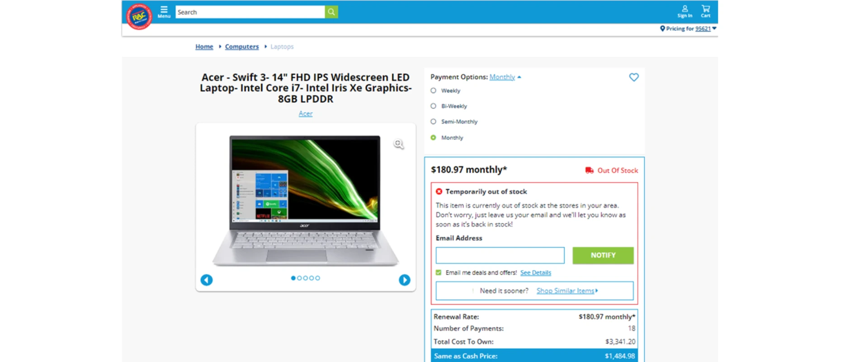Show previous product image arrow
The height and width of the screenshot is (362, 868).
pyautogui.click(x=207, y=280)
